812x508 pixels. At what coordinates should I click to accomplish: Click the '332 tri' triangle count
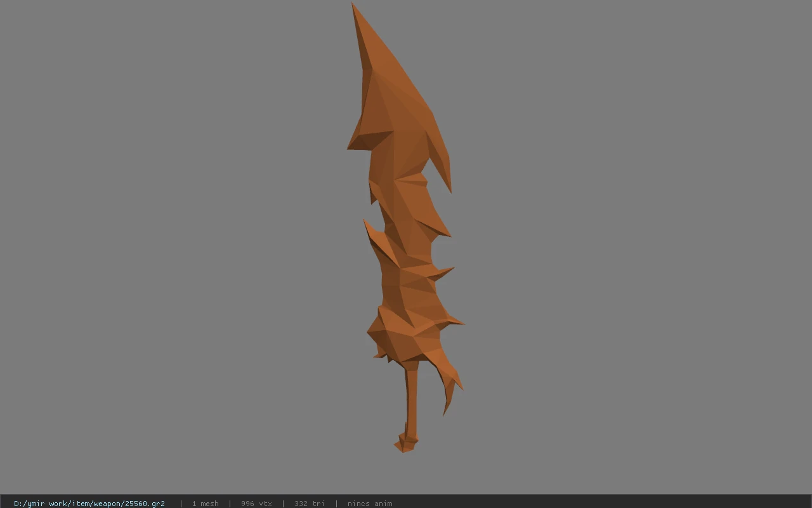pos(309,504)
